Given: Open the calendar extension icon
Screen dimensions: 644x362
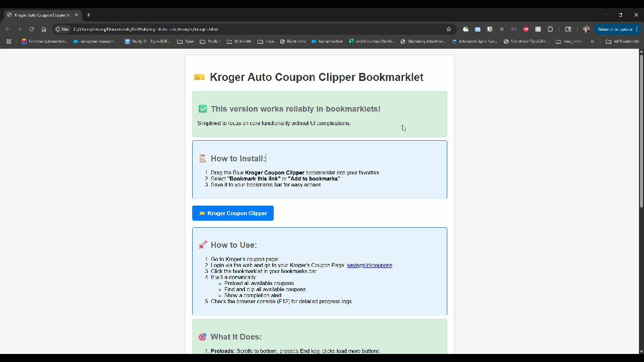Looking at the screenshot, I should (477, 29).
